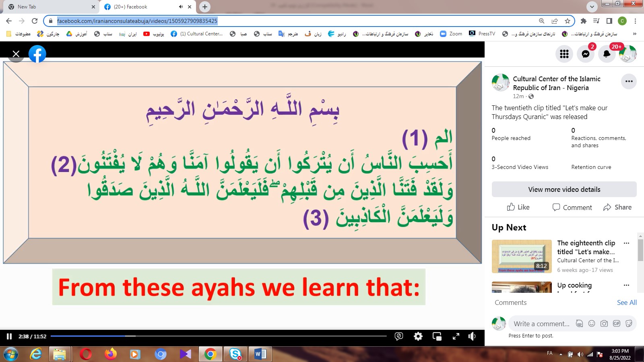Image resolution: width=644 pixels, height=362 pixels.
Task: Open options for the eighteenth clip video
Action: click(x=626, y=243)
